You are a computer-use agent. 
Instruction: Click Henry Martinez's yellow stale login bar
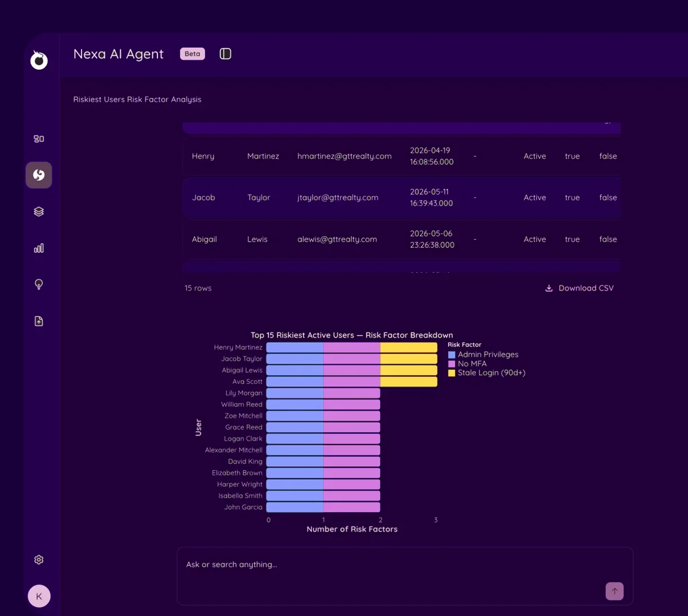click(409, 347)
